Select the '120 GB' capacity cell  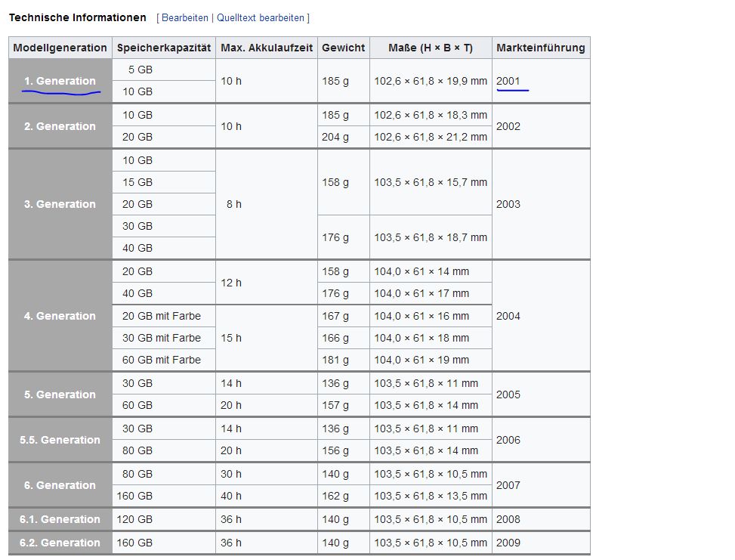pyautogui.click(x=134, y=519)
